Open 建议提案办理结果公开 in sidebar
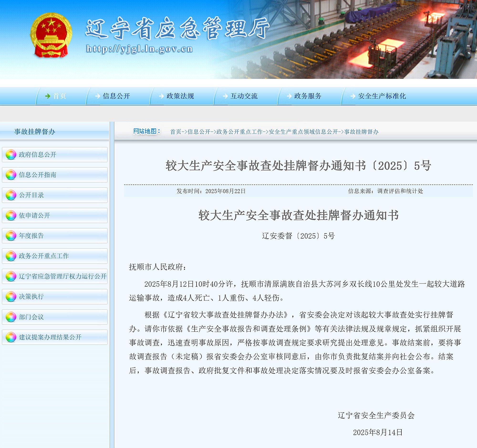 (x=49, y=337)
